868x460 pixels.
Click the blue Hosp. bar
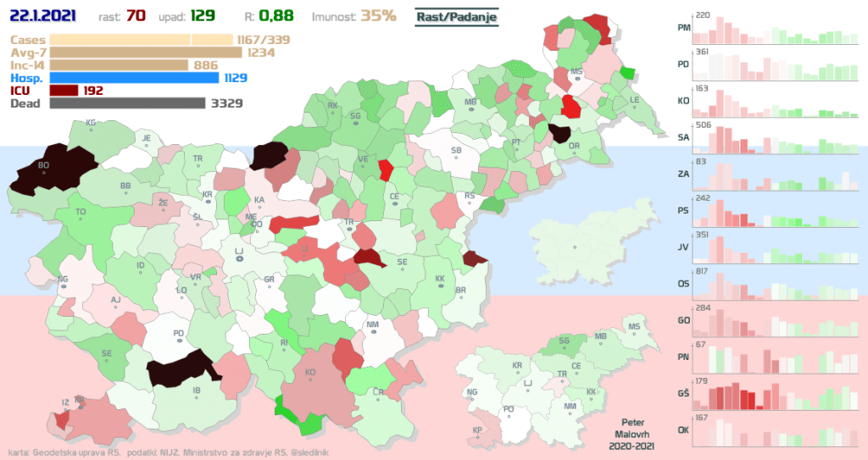(x=134, y=78)
